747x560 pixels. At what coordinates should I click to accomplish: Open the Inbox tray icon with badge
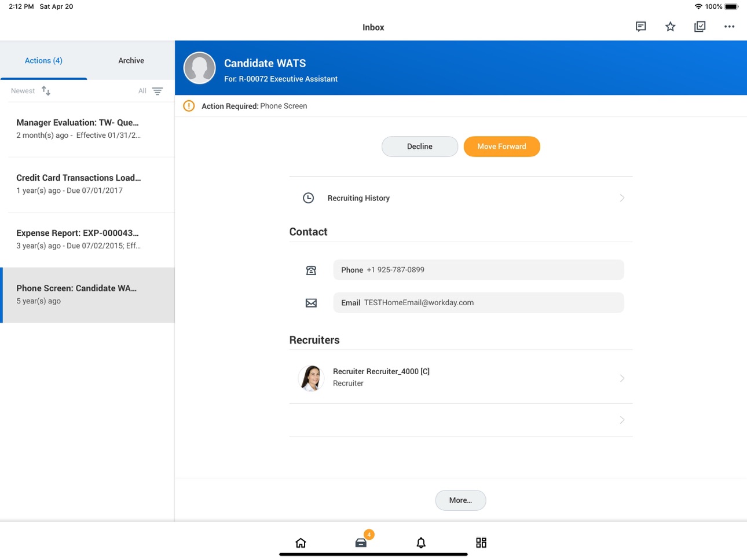[x=361, y=541]
